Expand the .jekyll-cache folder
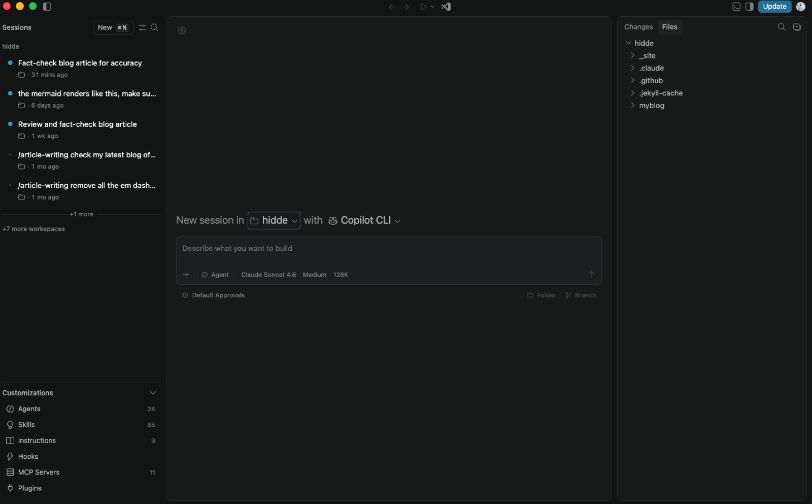This screenshot has height=504, width=812. tap(632, 93)
